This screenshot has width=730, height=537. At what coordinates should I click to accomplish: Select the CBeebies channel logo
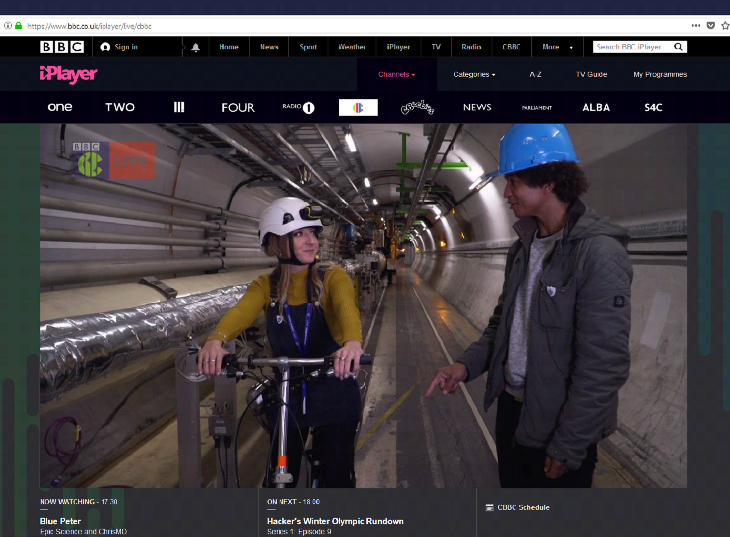point(417,108)
